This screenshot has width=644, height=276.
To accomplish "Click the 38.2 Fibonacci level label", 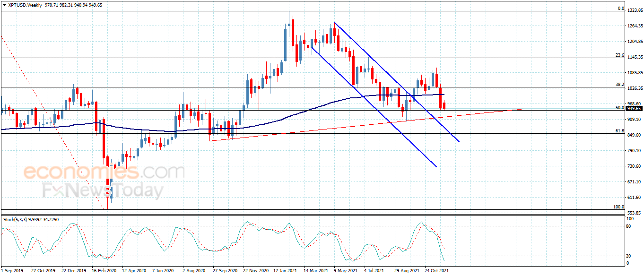I will click(620, 85).
